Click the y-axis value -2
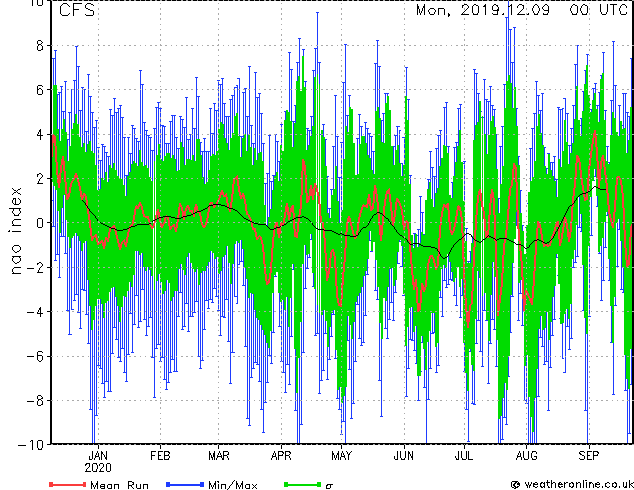634x490 pixels. 35,267
